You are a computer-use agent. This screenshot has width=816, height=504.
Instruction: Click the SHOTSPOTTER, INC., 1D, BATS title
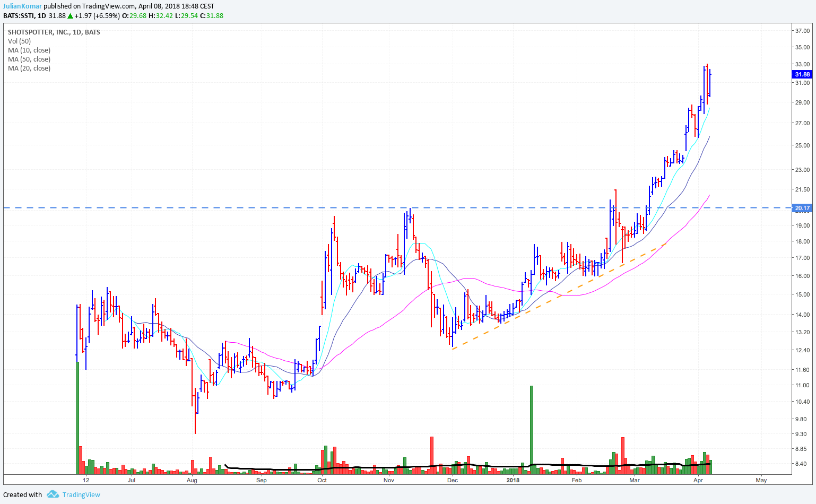point(54,32)
